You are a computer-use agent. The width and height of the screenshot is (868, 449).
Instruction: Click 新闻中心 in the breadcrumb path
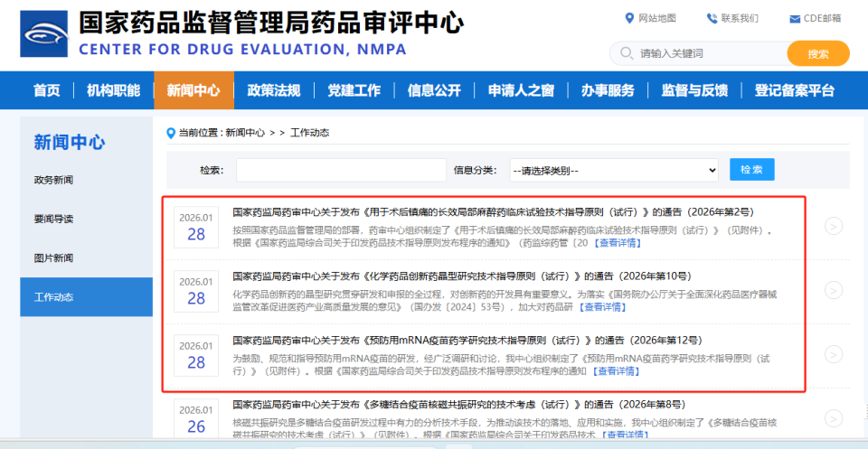point(245,134)
